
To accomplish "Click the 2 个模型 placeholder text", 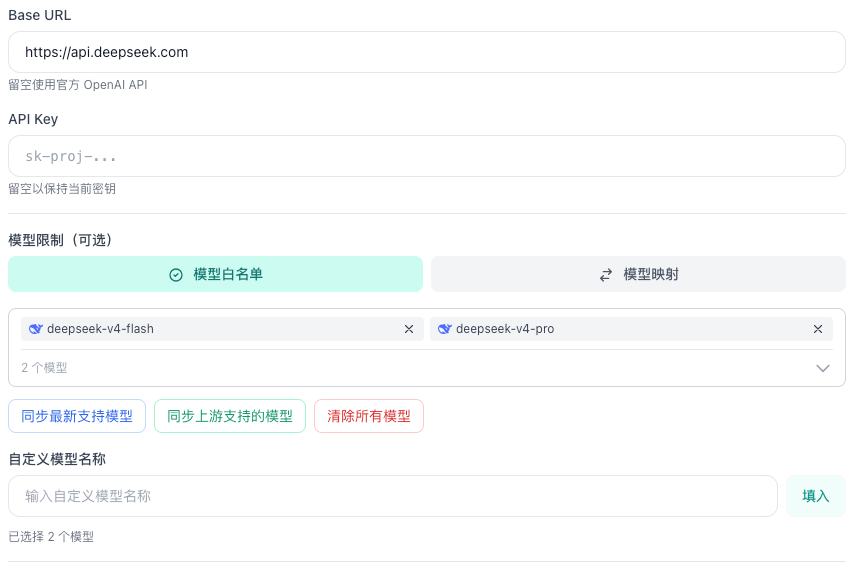I will point(44,368).
